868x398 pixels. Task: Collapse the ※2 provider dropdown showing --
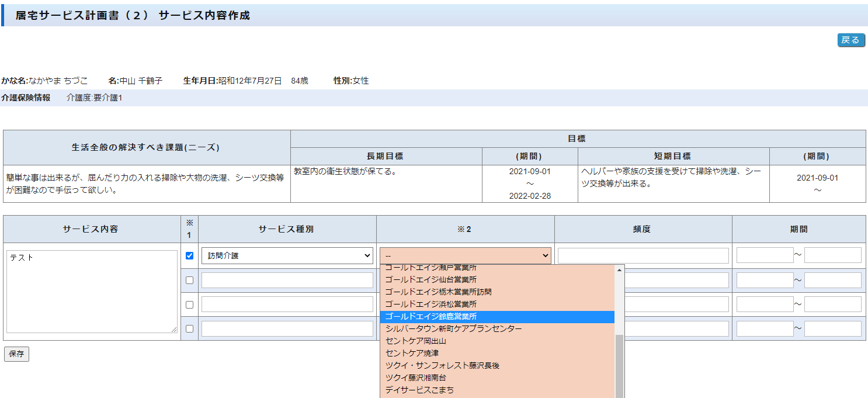tap(465, 255)
